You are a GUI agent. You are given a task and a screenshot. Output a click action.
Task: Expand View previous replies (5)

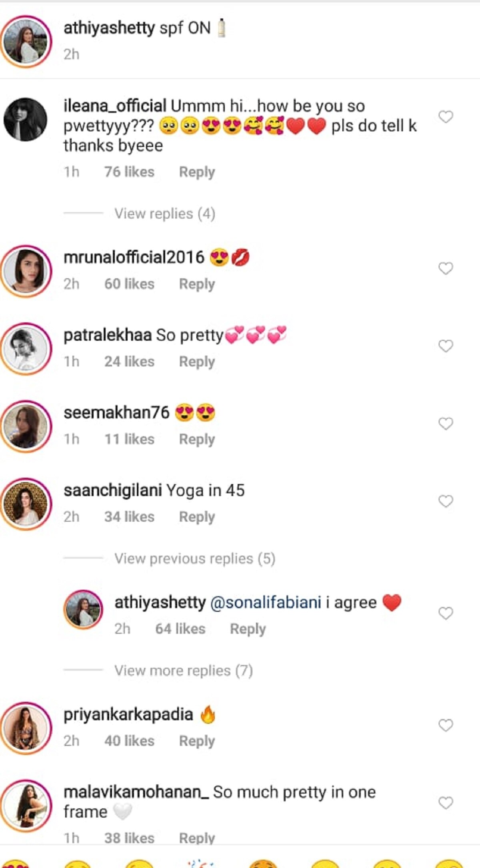pyautogui.click(x=195, y=559)
